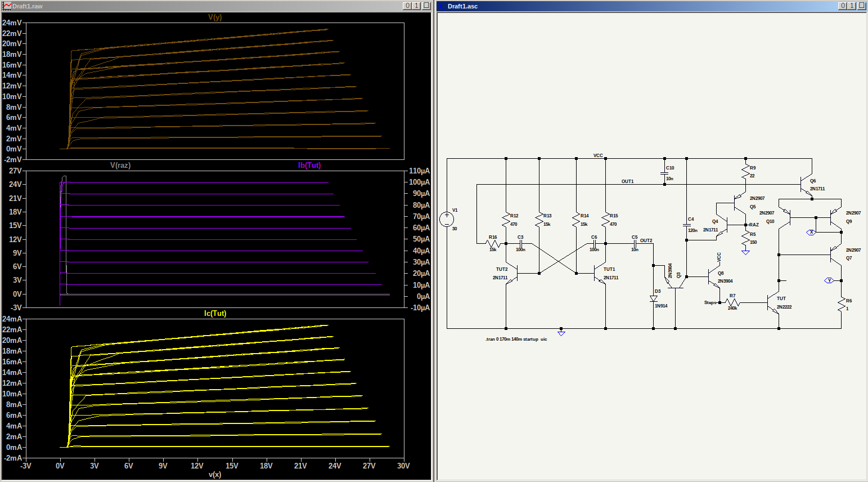Click the V1 voltage source symbol
868x482 pixels.
coord(447,219)
